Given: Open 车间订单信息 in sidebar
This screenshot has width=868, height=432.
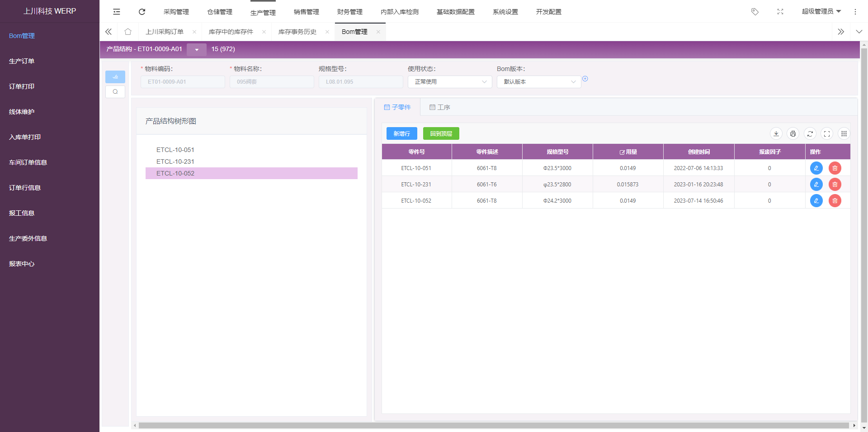Looking at the screenshot, I should coord(28,162).
